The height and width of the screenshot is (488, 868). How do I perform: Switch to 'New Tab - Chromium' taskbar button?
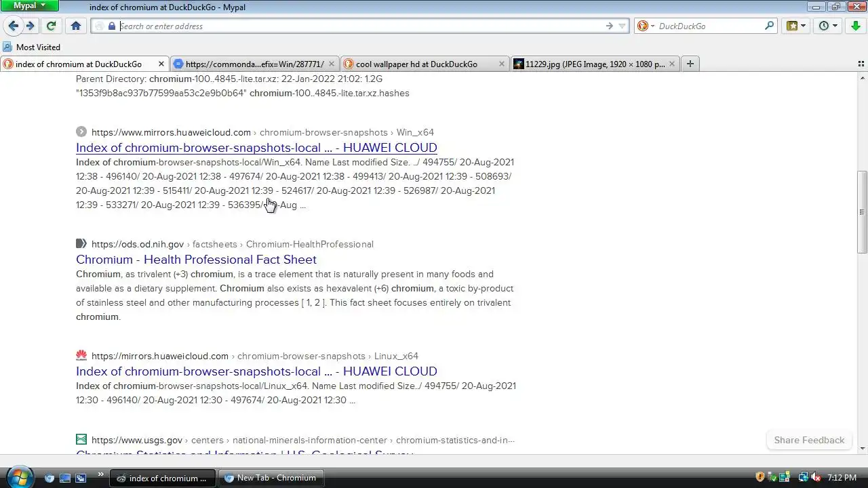click(271, 478)
